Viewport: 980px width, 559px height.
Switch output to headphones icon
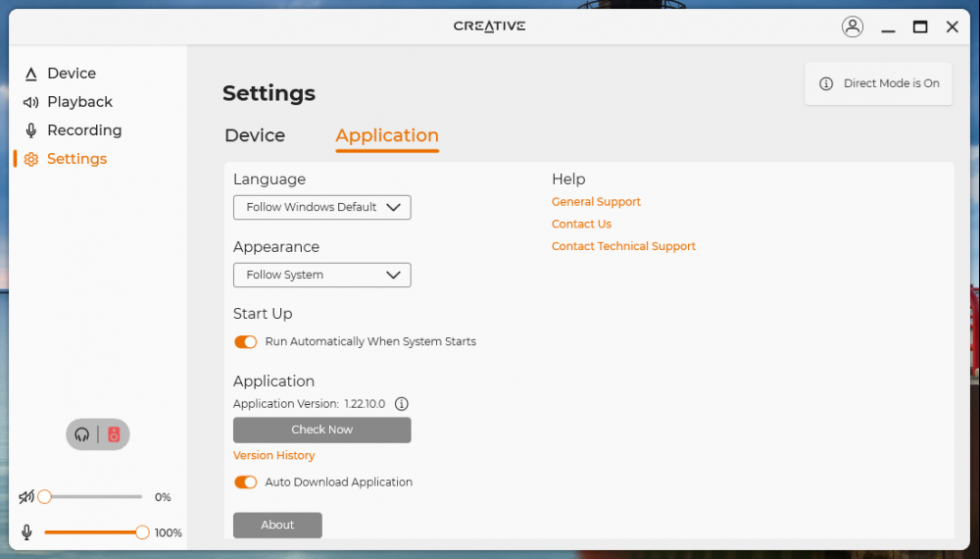[82, 434]
